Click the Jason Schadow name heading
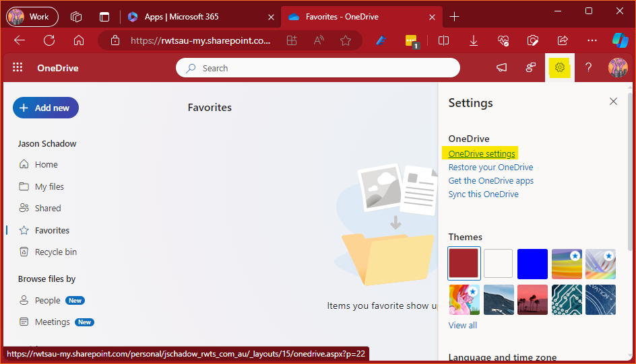 point(47,144)
